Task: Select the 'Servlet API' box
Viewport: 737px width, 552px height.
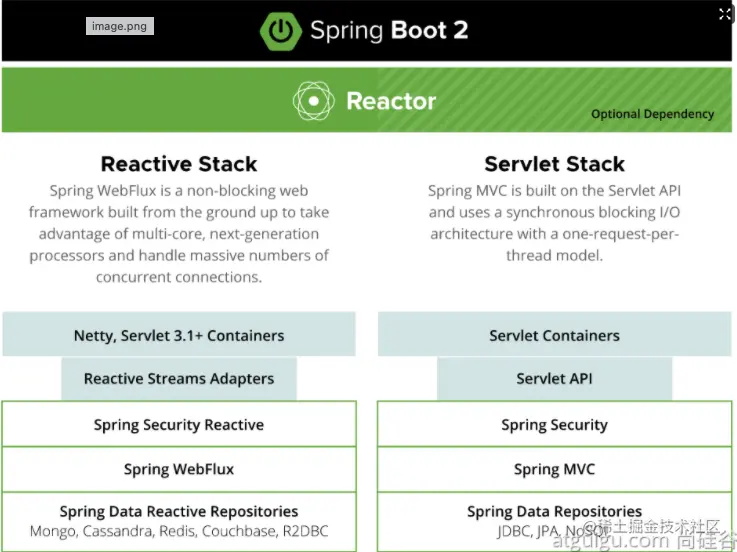Action: (555, 379)
